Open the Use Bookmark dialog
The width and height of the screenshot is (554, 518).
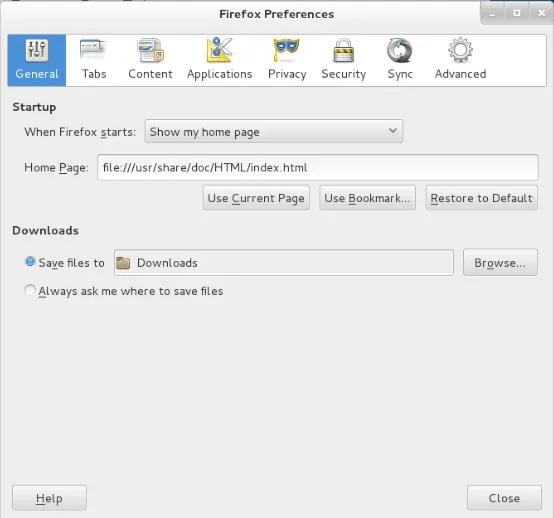click(x=367, y=198)
